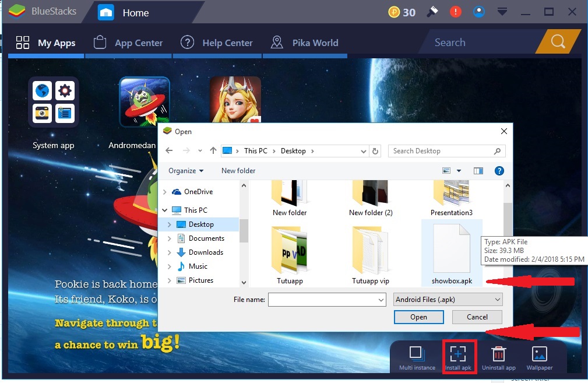Open the Organize menu
This screenshot has width=588, height=383.
186,171
